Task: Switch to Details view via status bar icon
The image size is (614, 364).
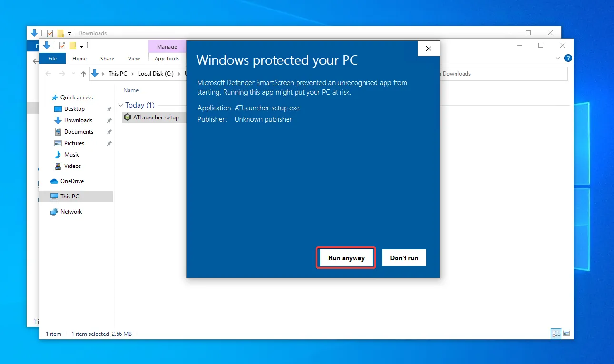Action: [x=556, y=334]
